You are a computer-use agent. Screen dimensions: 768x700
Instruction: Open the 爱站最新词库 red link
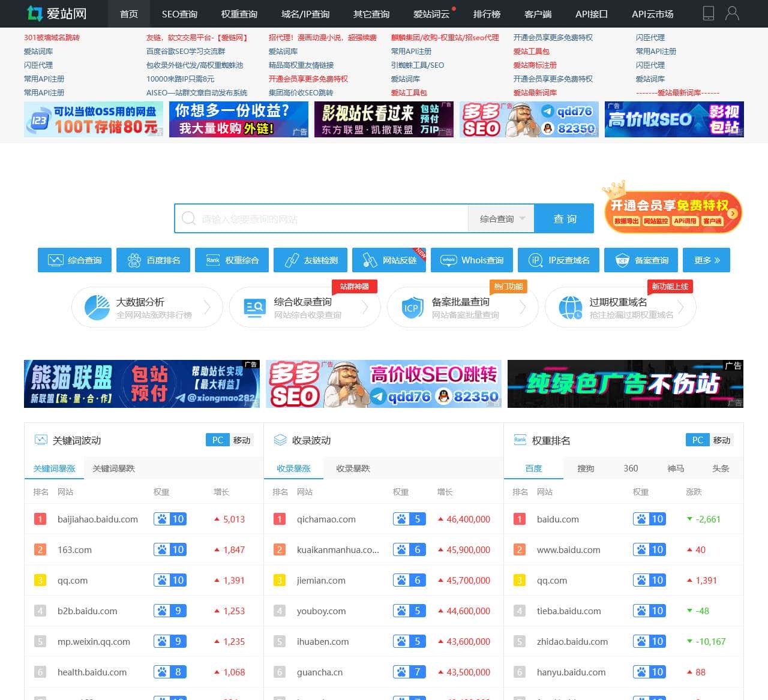(535, 92)
